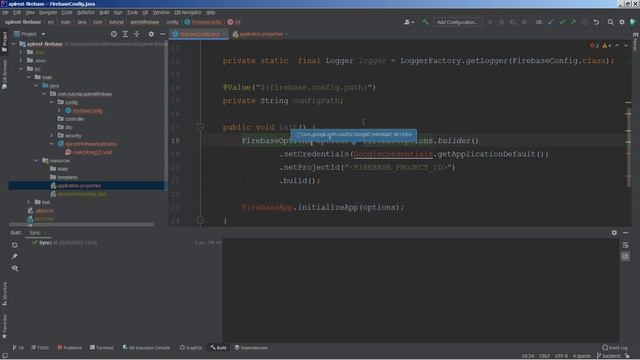Screen dimensions: 640x360
Task: Click the Add Configuration button
Action: 457,22
